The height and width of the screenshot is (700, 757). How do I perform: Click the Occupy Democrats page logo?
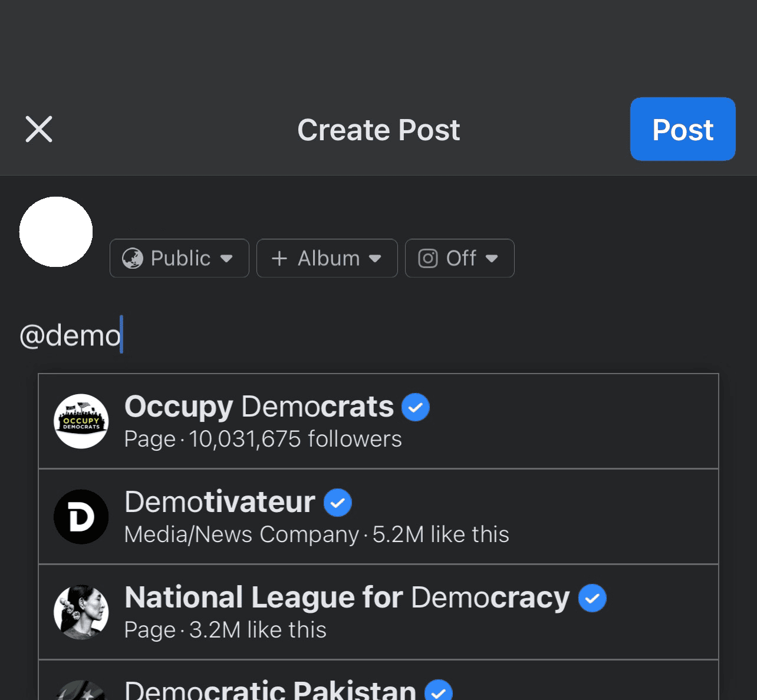pyautogui.click(x=81, y=421)
